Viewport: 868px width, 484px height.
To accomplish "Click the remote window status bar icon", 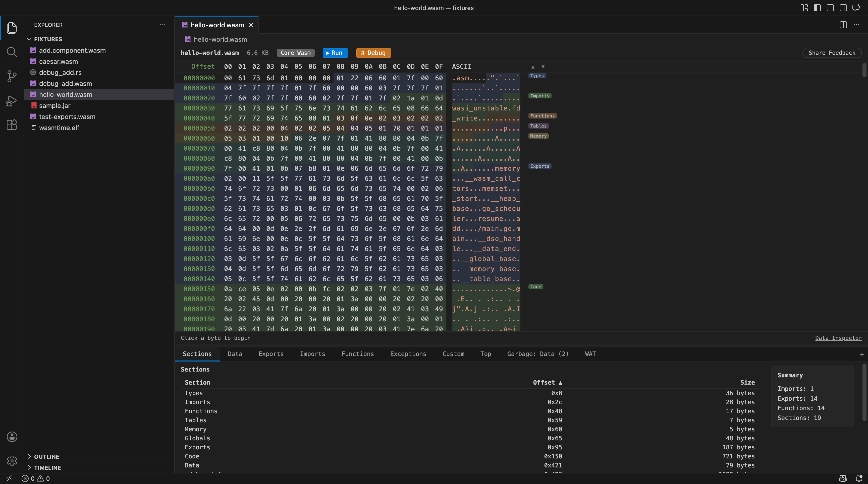I will pos(9,478).
